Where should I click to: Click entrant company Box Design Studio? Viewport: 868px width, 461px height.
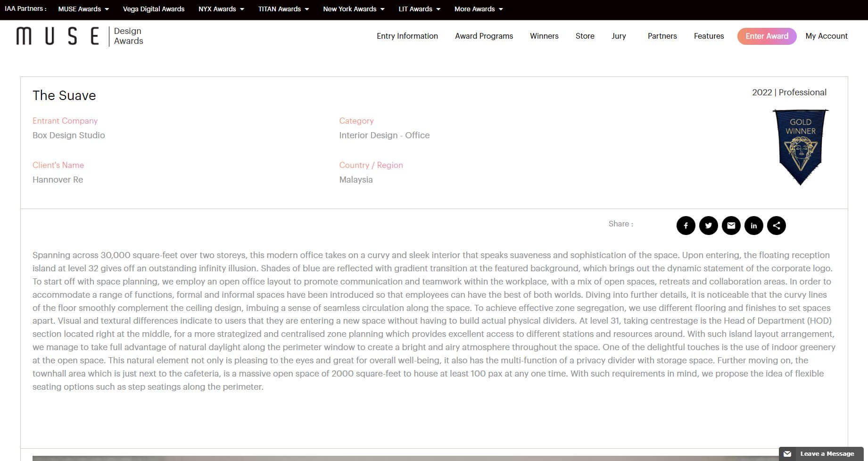click(69, 135)
